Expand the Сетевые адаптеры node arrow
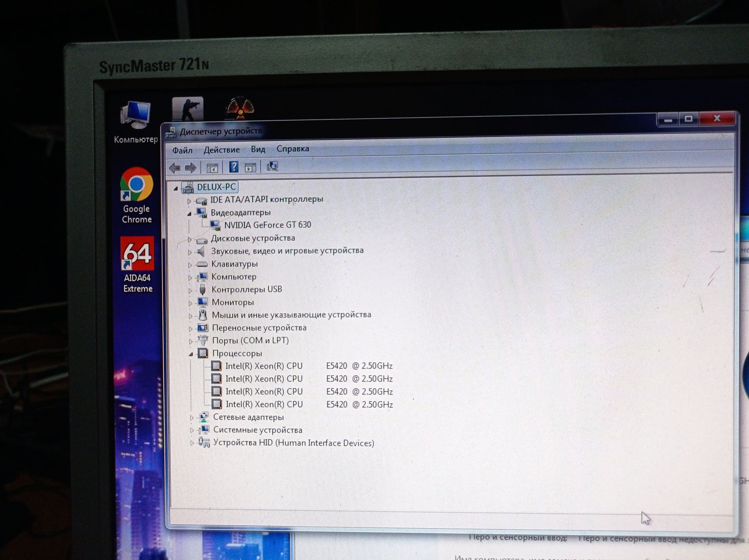This screenshot has height=560, width=749. click(x=192, y=417)
